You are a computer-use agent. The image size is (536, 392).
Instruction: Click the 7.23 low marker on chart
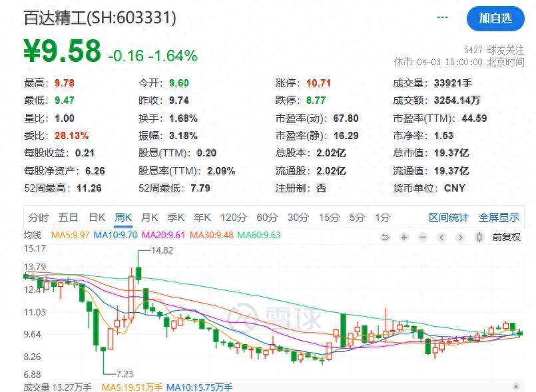tap(125, 374)
